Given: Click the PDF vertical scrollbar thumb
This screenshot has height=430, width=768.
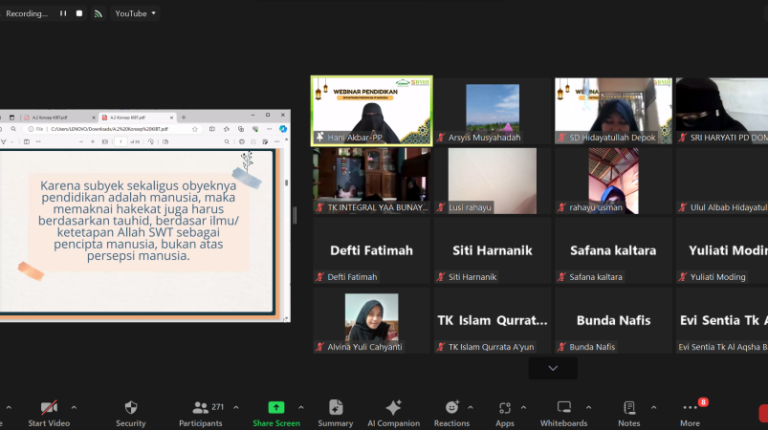Looking at the screenshot, I should pos(287,183).
